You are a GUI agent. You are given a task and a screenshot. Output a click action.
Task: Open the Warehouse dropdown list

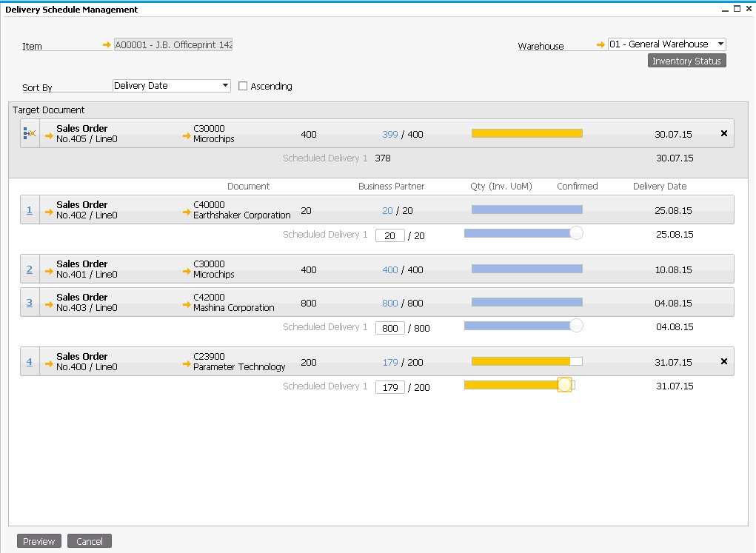point(720,44)
